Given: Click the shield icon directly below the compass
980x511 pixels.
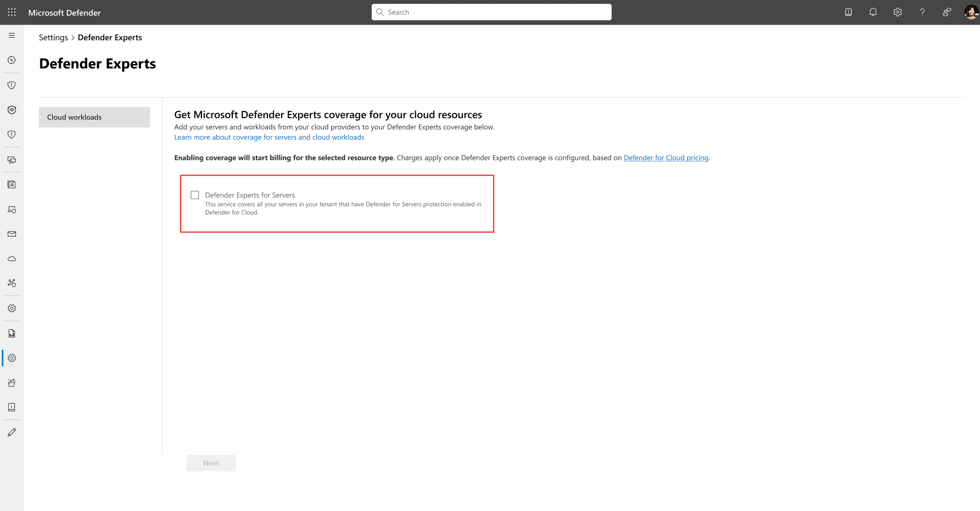Looking at the screenshot, I should (12, 85).
